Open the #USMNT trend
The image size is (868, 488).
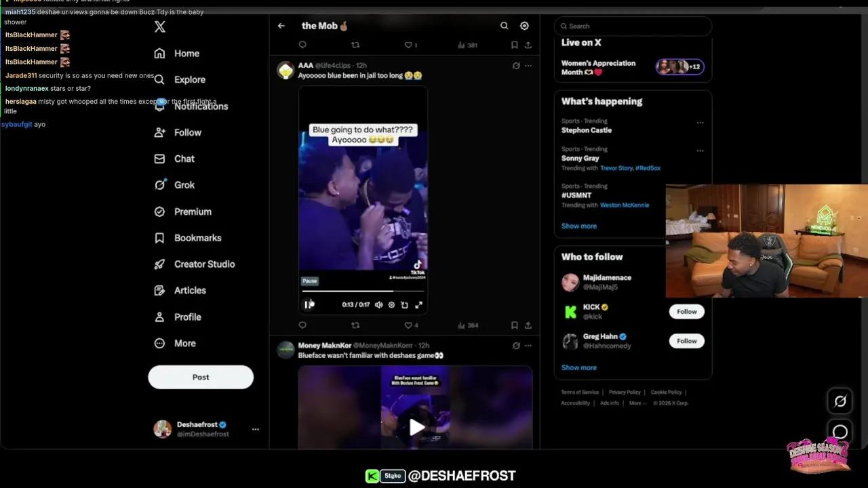point(576,195)
